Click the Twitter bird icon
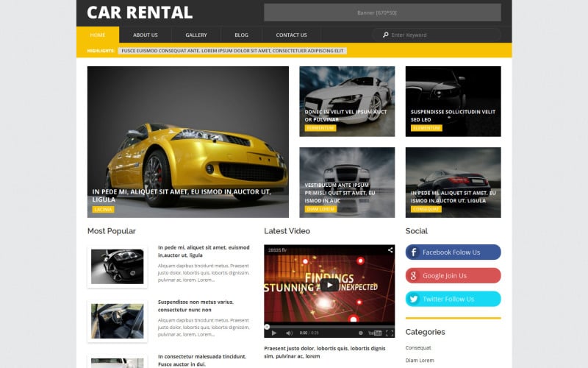 414,299
